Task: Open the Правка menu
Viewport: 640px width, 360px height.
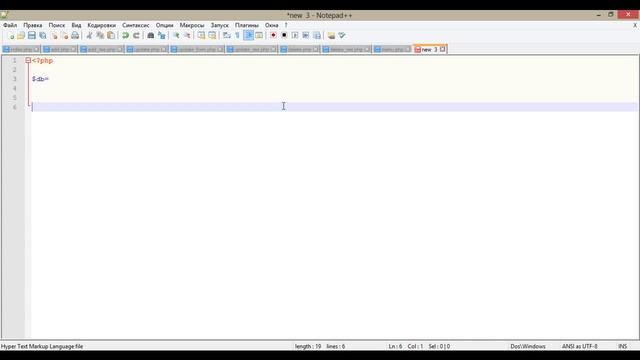Action: (33, 25)
